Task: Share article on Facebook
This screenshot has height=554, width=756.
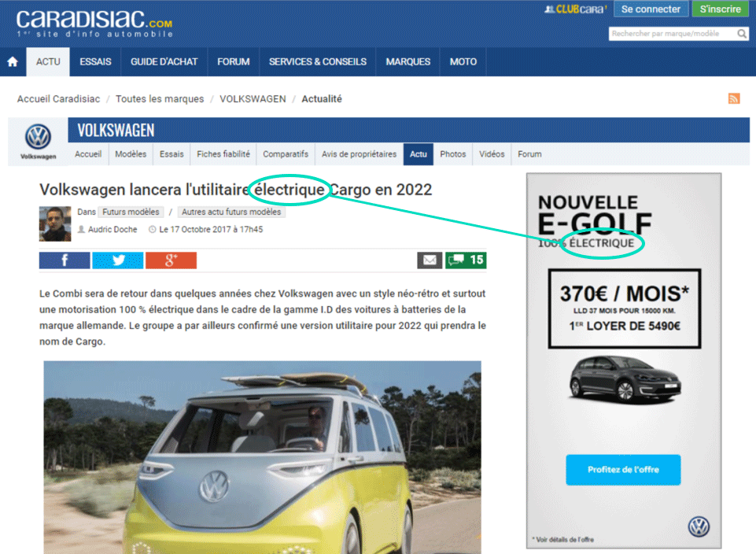Action: (x=64, y=260)
